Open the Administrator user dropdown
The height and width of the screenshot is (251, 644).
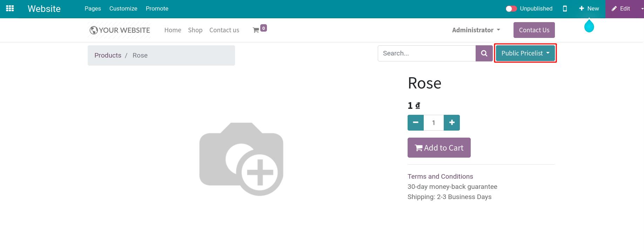pyautogui.click(x=476, y=30)
